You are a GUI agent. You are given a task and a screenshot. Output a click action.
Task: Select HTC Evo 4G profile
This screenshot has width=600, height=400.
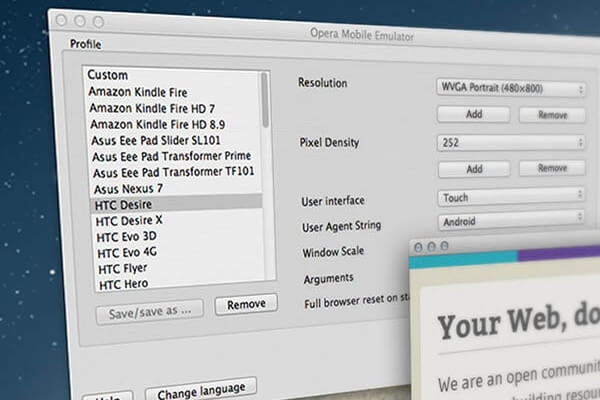[x=127, y=252]
